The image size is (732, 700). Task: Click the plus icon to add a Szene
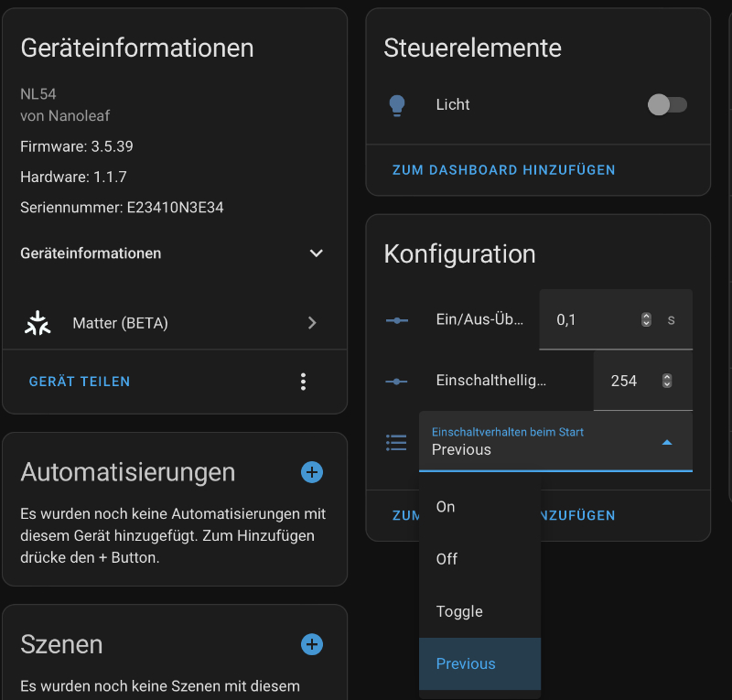pos(312,644)
